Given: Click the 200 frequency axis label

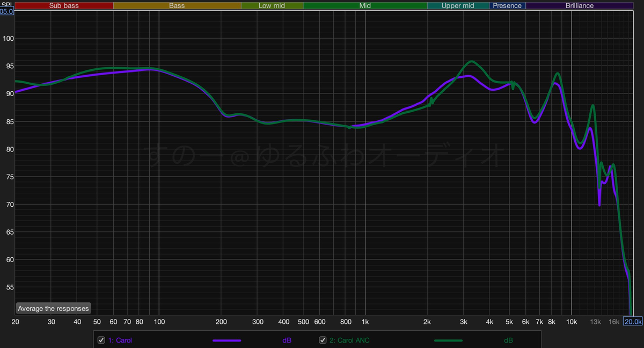Looking at the screenshot, I should point(221,322).
